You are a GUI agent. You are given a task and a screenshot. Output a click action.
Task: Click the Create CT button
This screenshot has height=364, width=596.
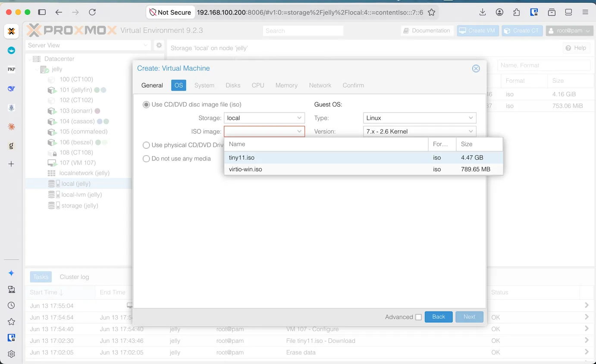(x=522, y=31)
